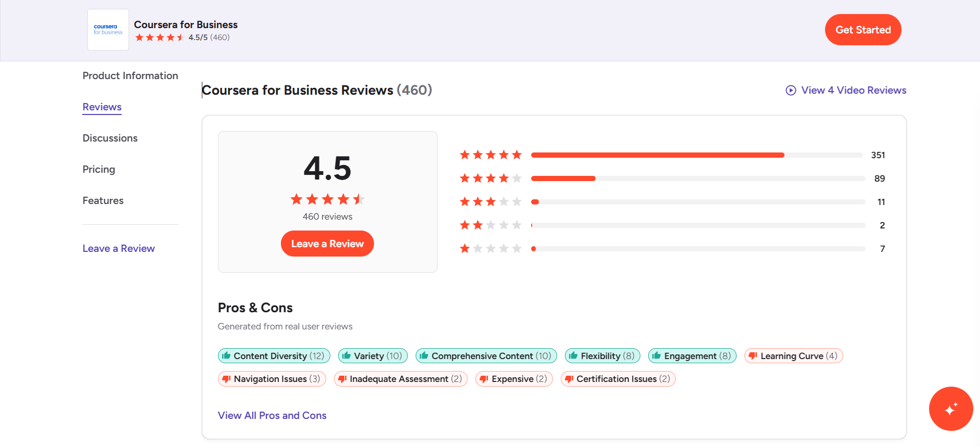980x447 pixels.
Task: Click the thumbs-up icon on Flexibility
Action: coord(573,356)
